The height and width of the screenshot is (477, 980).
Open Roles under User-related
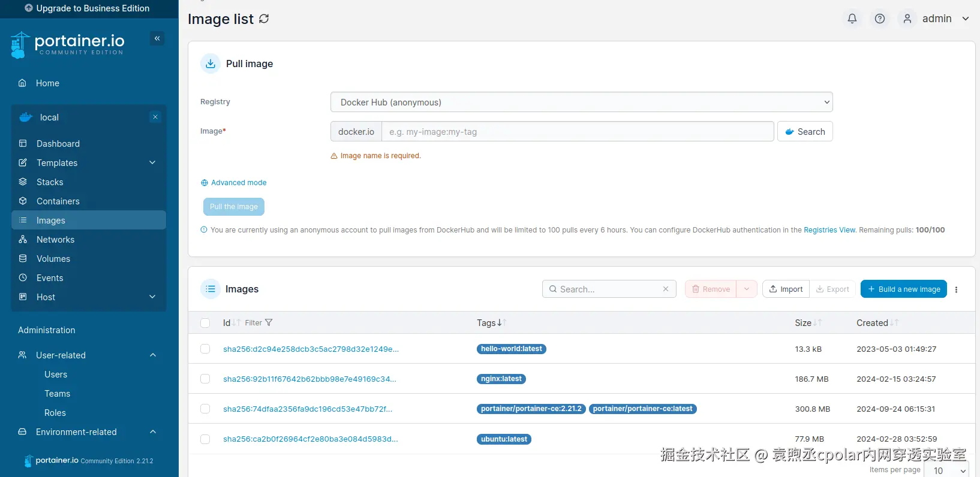(55, 413)
